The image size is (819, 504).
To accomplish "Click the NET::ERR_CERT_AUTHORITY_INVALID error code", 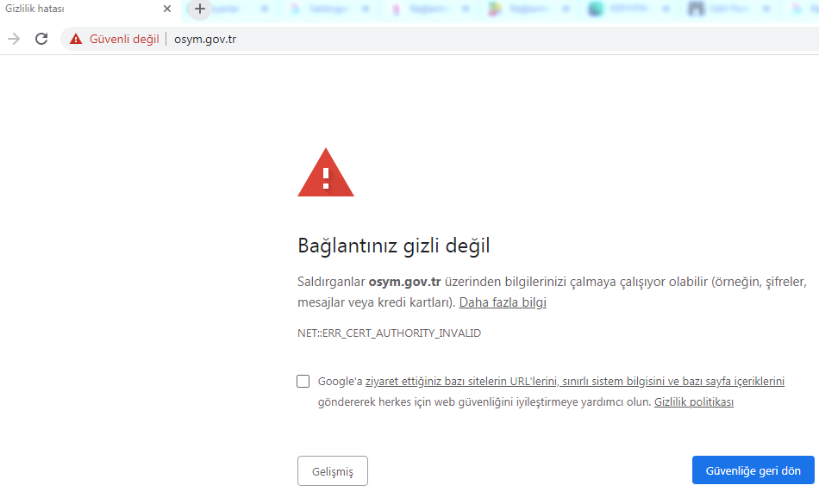I will [389, 333].
